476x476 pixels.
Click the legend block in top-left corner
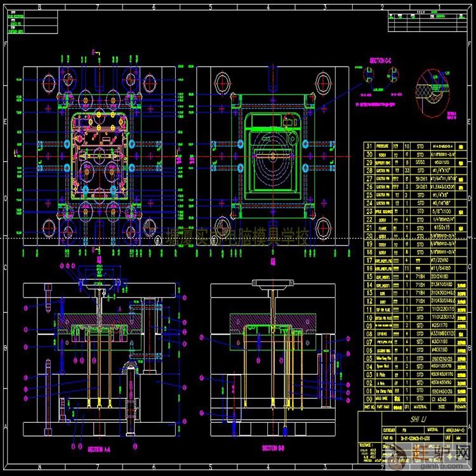pos(19,23)
